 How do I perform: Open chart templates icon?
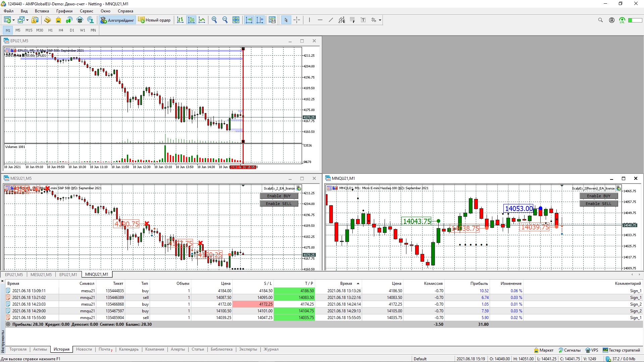[x=272, y=20]
